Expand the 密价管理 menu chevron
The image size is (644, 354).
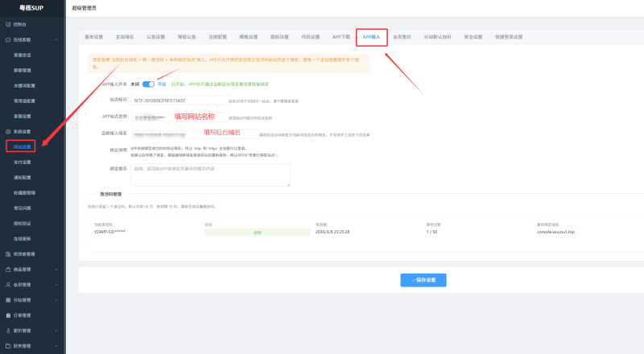tap(56, 331)
